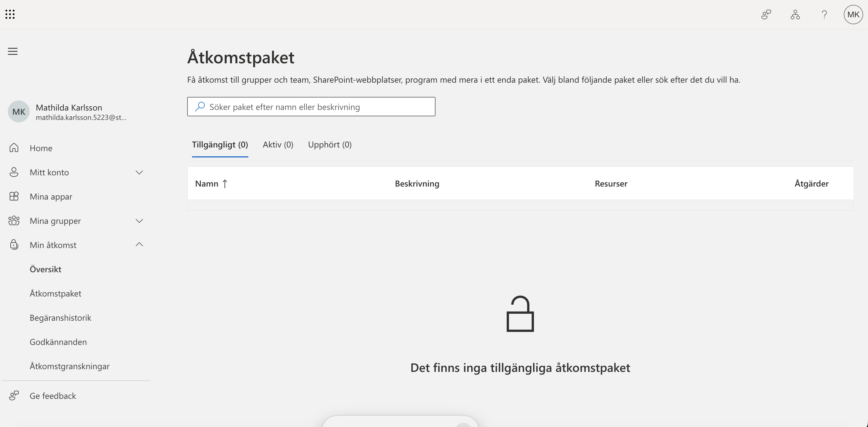The height and width of the screenshot is (427, 868).
Task: Collapse the Min åtkomst chevron
Action: tap(139, 244)
